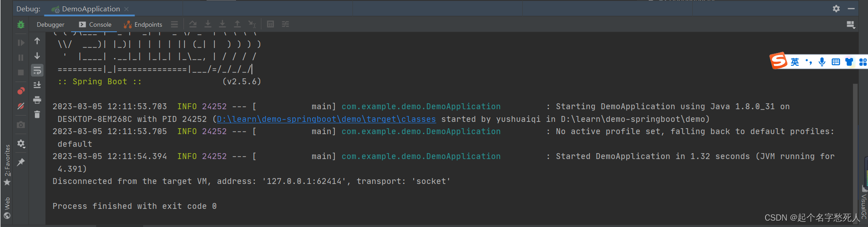Open debug settings gear in left sidebar

pyautogui.click(x=21, y=144)
